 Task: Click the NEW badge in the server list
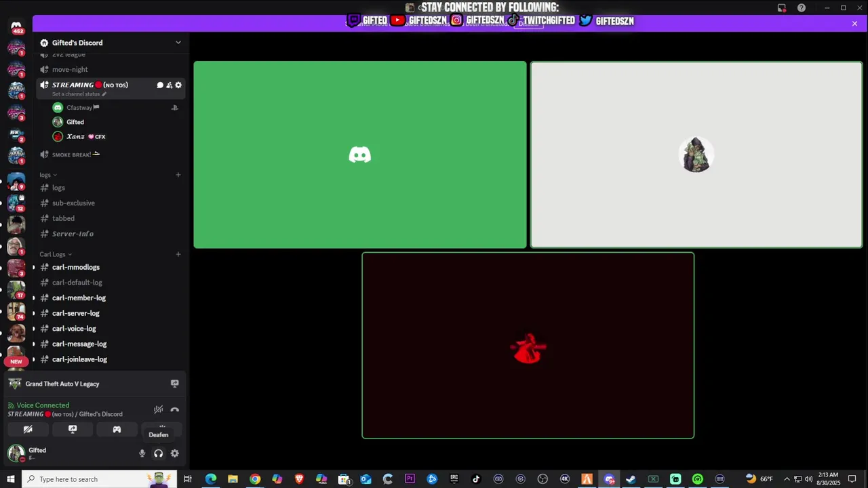coord(16,361)
